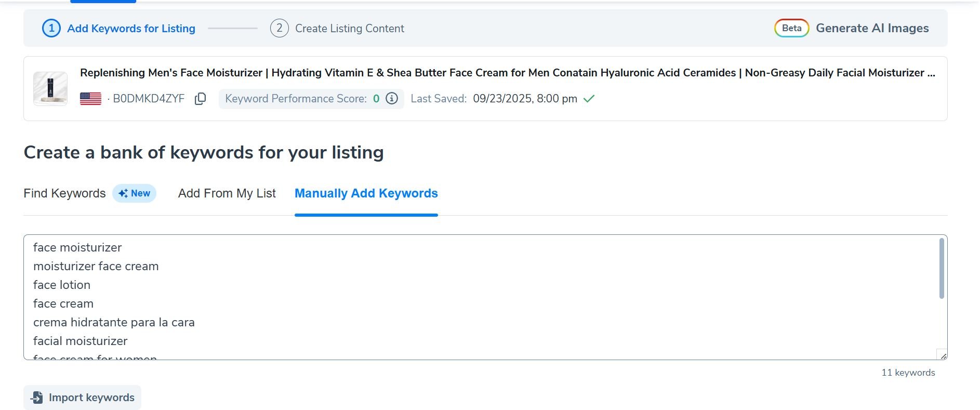Click the US flag marketplace icon

[x=90, y=99]
